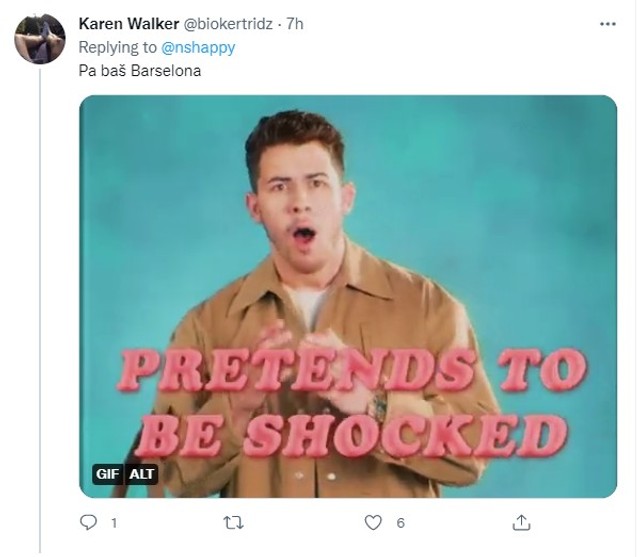Click the reply count number 1
640x557 pixels.
(113, 522)
